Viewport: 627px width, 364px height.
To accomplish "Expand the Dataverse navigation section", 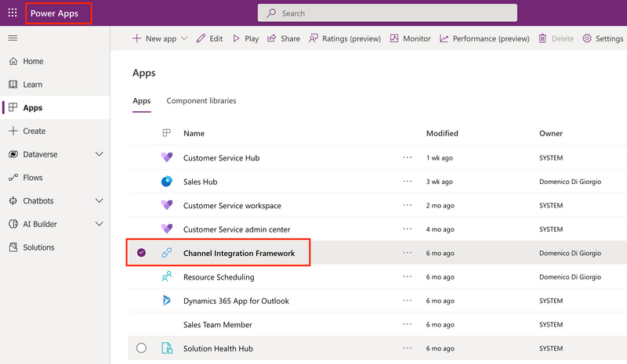I will (x=100, y=154).
